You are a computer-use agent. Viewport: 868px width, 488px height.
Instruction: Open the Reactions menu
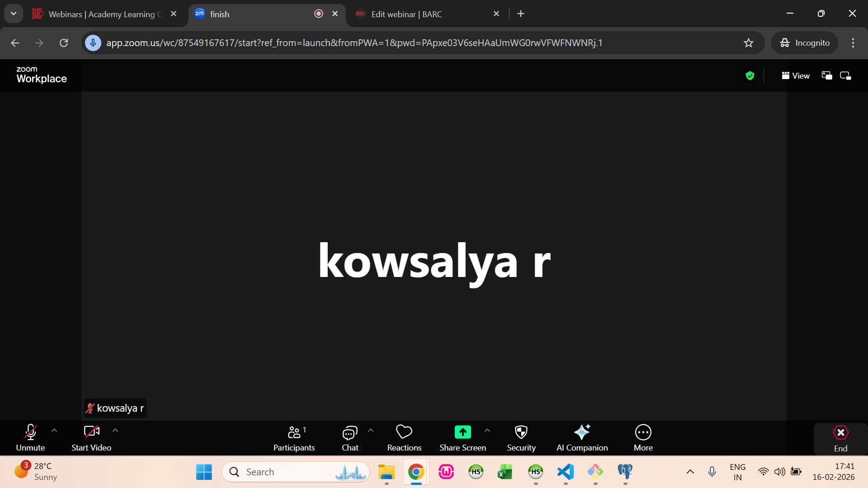tap(404, 438)
